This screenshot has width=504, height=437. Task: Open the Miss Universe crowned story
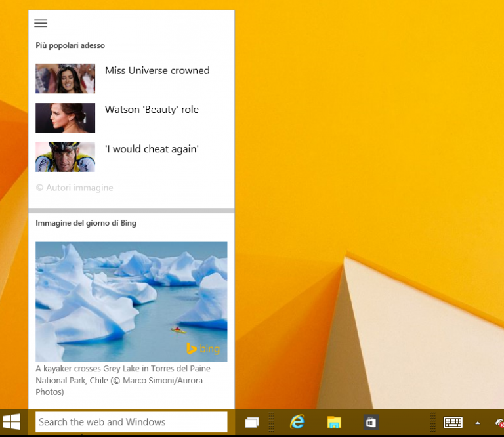(x=157, y=70)
